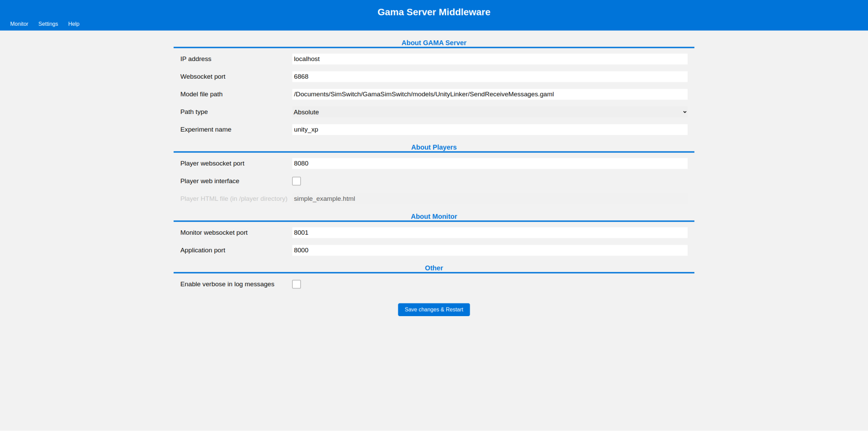Click the Other section header

(434, 268)
